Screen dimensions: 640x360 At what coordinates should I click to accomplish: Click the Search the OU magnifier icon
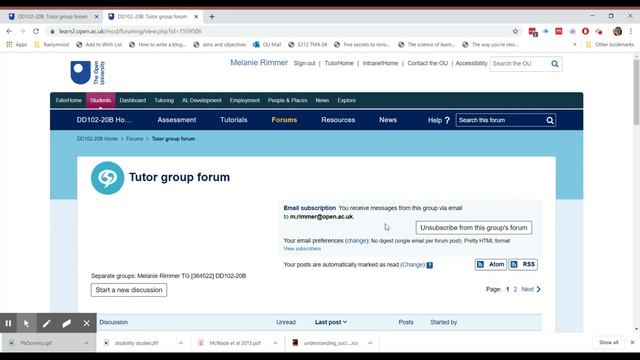[x=555, y=64]
